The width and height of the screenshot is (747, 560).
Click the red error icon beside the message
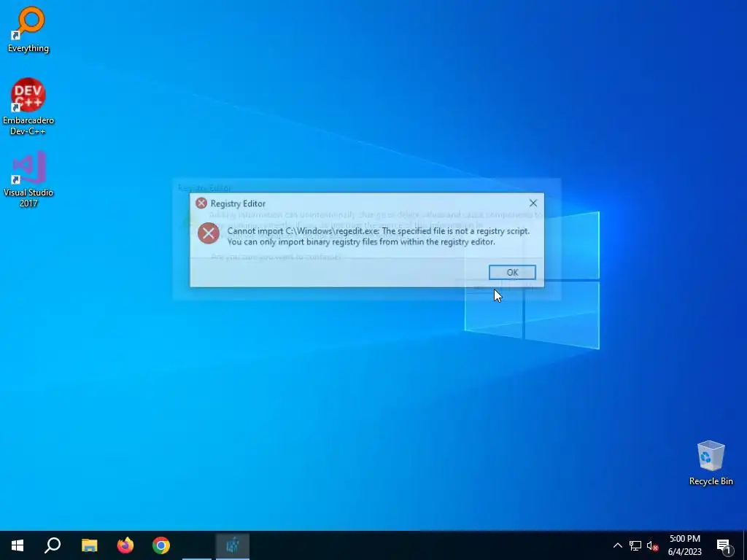point(208,233)
